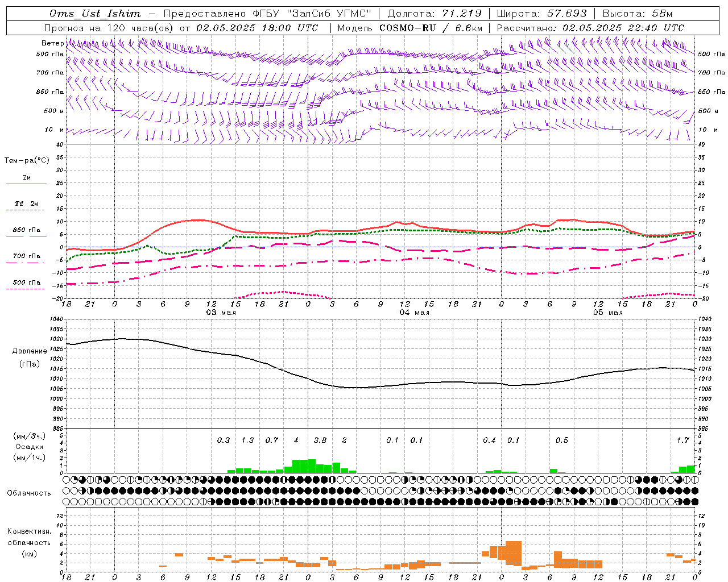Click the 3.8 precipitation total value

320,440
